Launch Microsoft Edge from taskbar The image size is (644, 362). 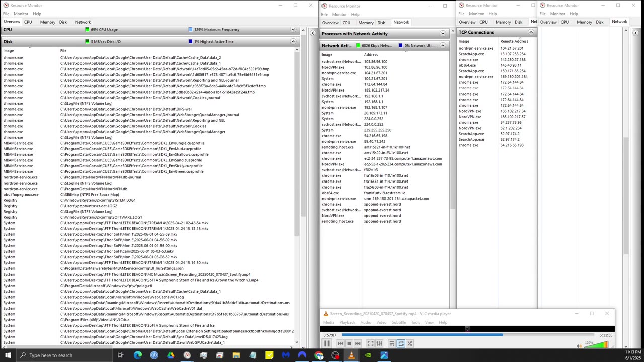(137, 355)
